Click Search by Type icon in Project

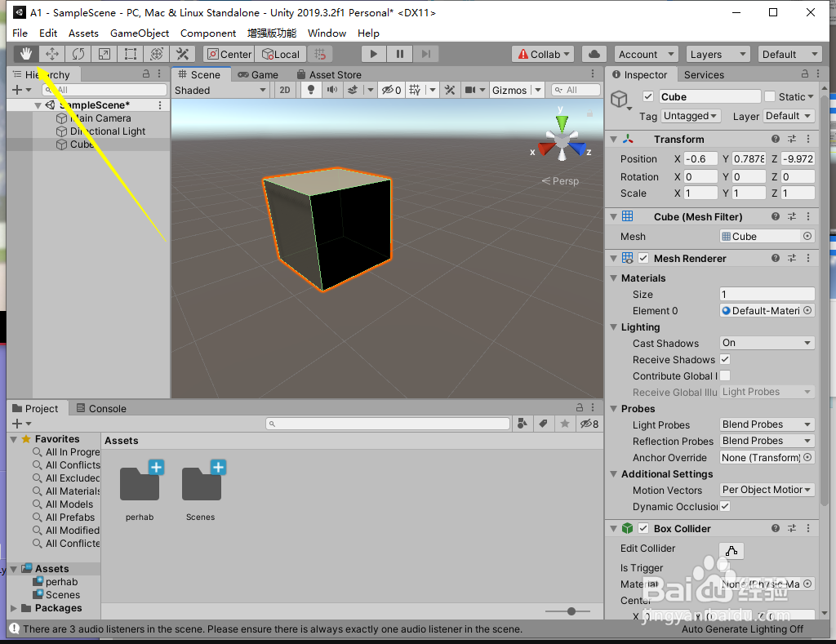coord(522,424)
